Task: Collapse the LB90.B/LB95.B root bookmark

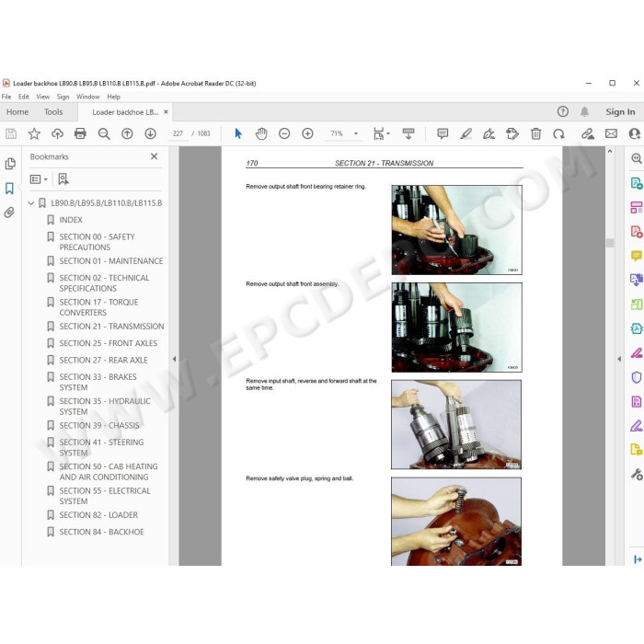Action: [30, 203]
